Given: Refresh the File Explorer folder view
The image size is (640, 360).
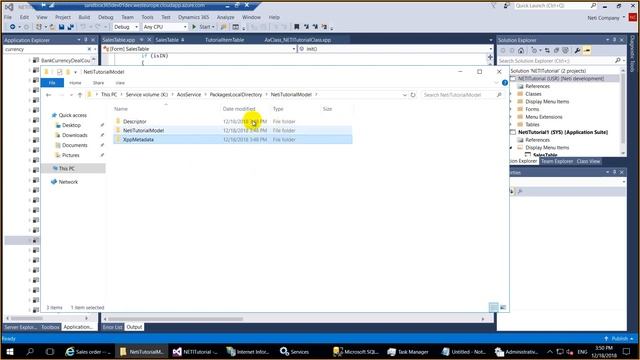Looking at the screenshot, I should [413, 95].
